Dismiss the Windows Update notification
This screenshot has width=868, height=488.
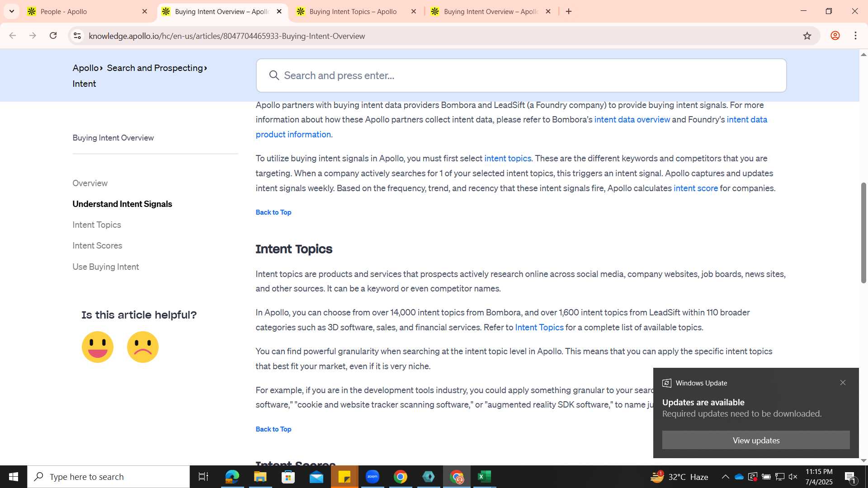(x=843, y=383)
